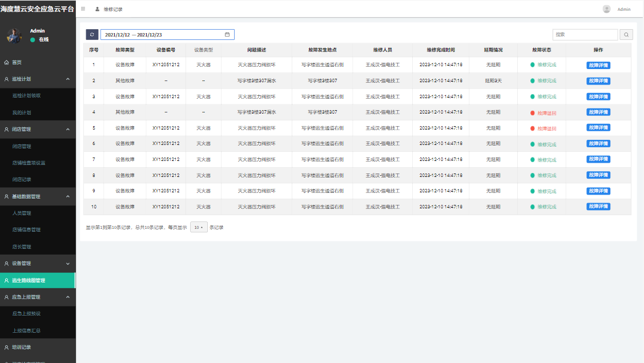Click the magnifier search icon button
The width and height of the screenshot is (644, 363).
(626, 35)
